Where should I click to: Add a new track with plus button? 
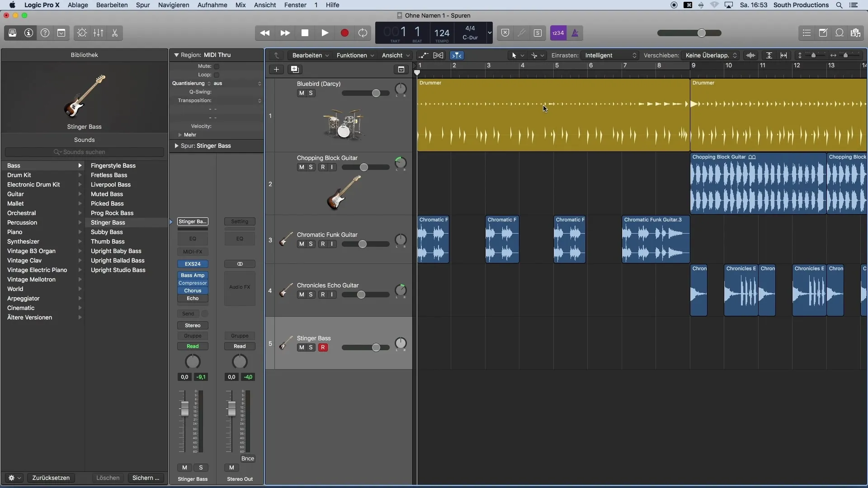tap(276, 70)
